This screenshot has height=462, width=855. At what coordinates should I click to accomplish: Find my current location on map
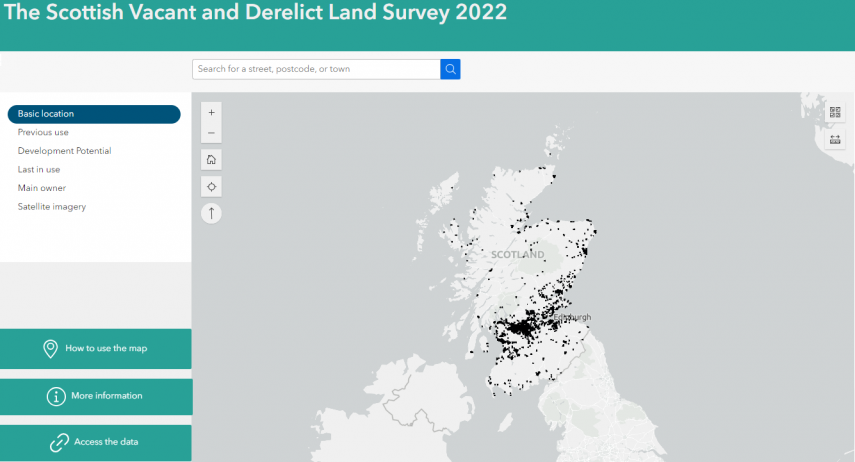[x=211, y=187]
